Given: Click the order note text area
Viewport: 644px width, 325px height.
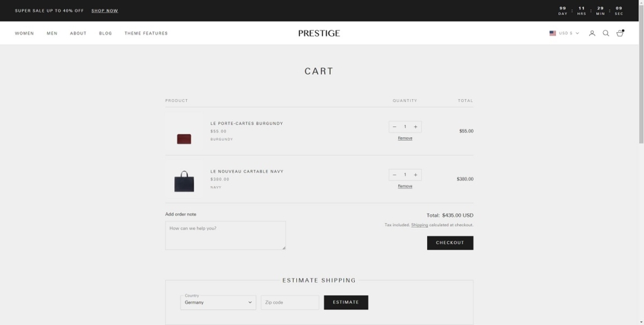Looking at the screenshot, I should pyautogui.click(x=225, y=235).
